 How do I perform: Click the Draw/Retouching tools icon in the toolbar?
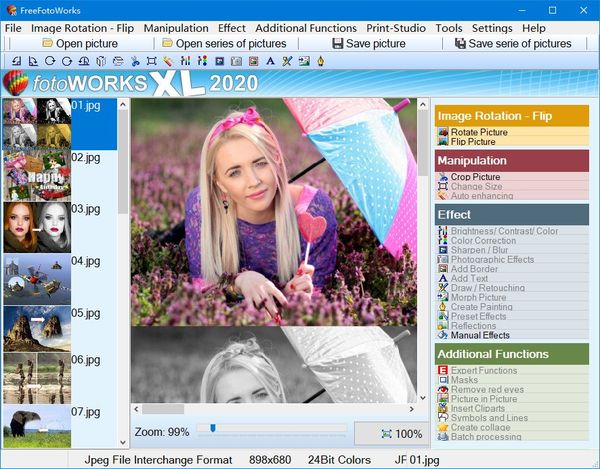coord(287,61)
